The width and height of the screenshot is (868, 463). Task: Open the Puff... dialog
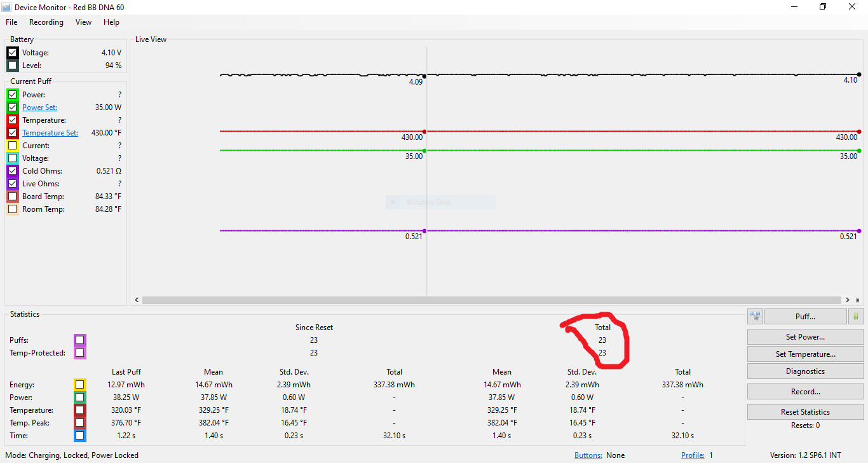tap(805, 316)
